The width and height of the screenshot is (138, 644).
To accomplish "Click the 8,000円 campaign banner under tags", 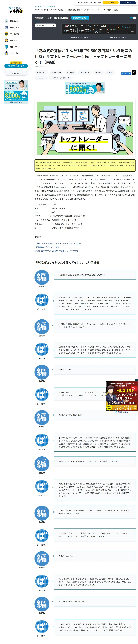I will (85, 88).
